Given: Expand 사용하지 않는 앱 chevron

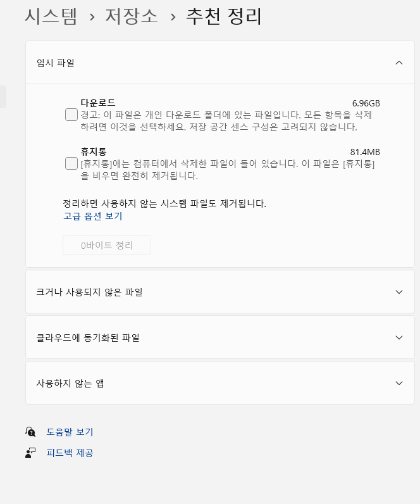Looking at the screenshot, I should [x=398, y=383].
